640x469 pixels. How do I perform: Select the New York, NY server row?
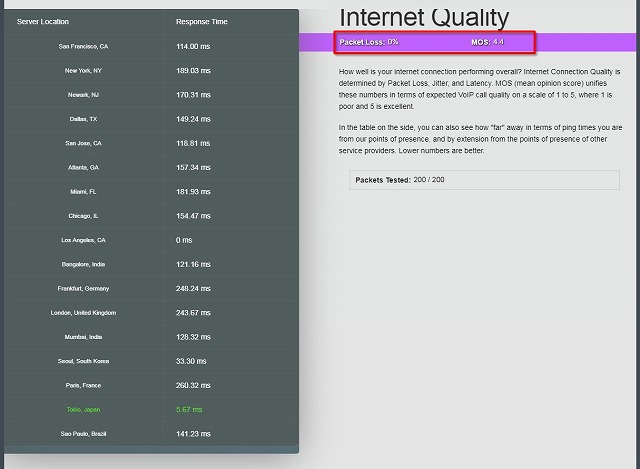pyautogui.click(x=84, y=71)
